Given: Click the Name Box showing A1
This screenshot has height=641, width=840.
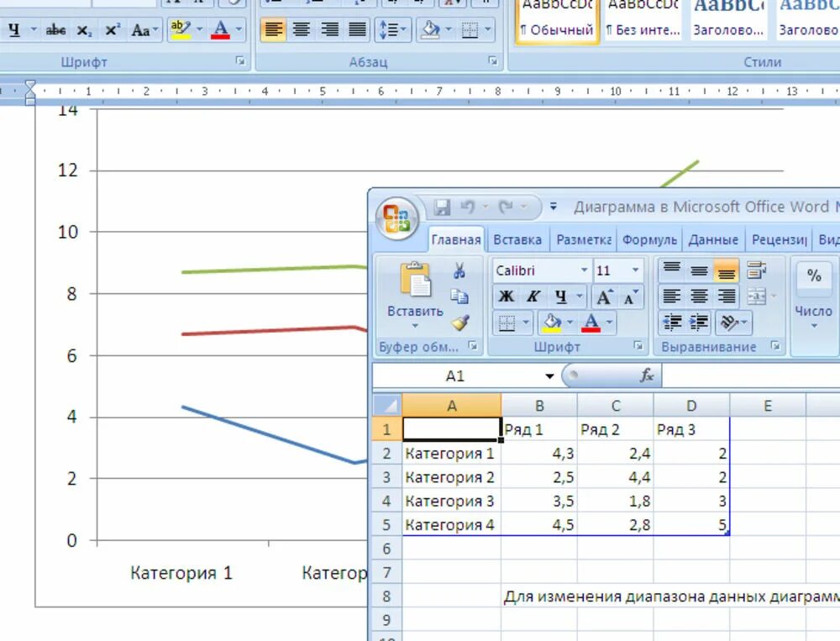Looking at the screenshot, I should click(x=455, y=376).
